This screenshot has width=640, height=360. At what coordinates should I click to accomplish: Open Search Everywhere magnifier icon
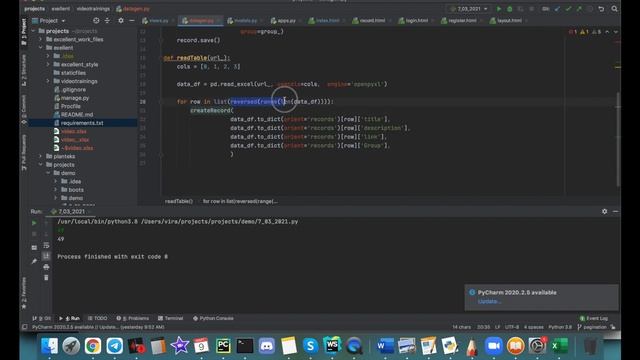coord(614,9)
